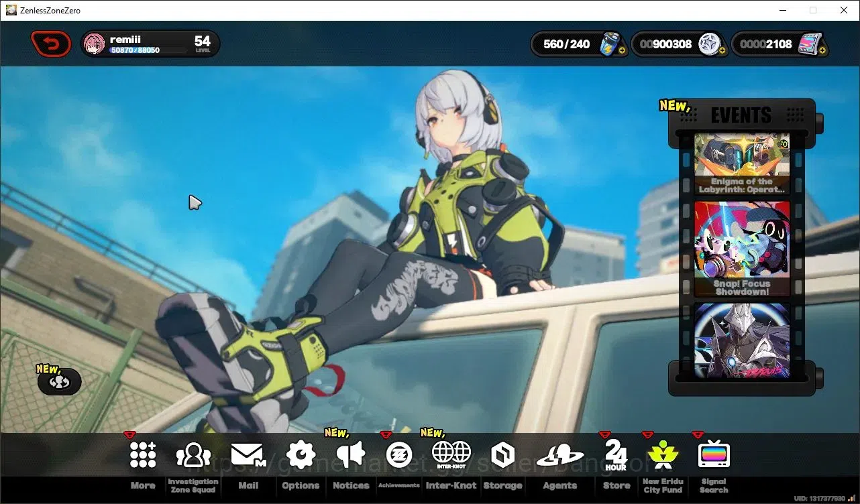Open the More menu icon
Image resolution: width=860 pixels, height=504 pixels.
click(143, 454)
